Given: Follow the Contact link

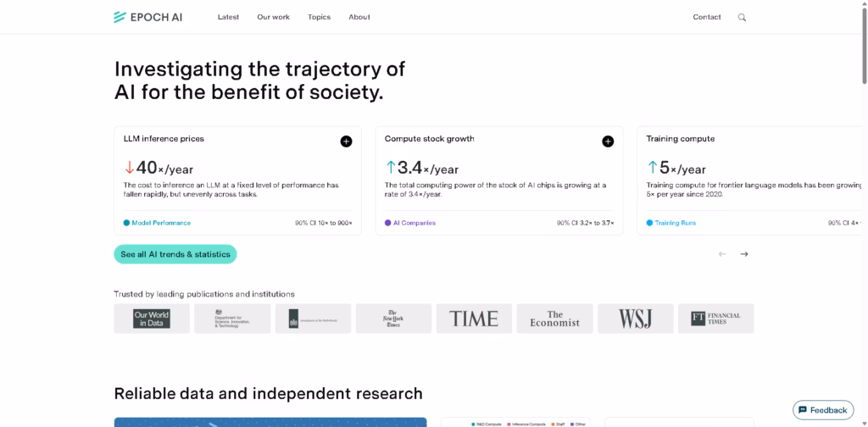Looking at the screenshot, I should 707,17.
